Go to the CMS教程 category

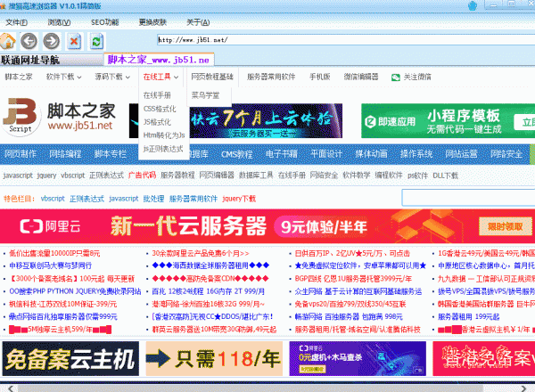point(237,154)
